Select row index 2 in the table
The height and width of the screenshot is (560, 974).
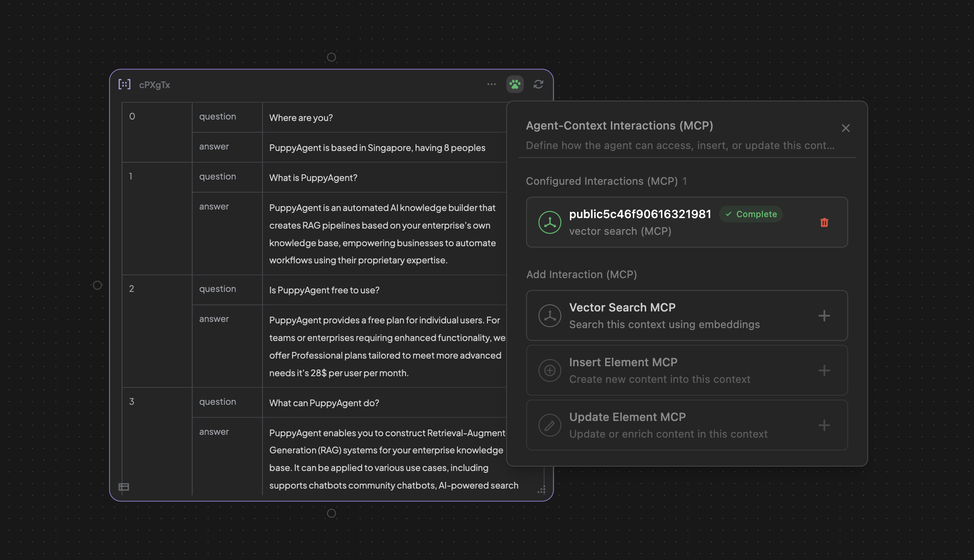coord(132,289)
